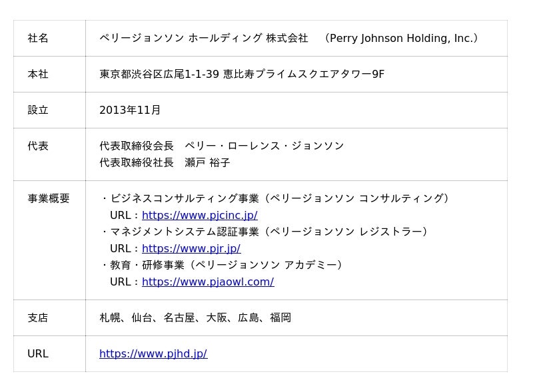Select the 本社 row label
Viewport: 533px width, 392px height.
(x=38, y=75)
